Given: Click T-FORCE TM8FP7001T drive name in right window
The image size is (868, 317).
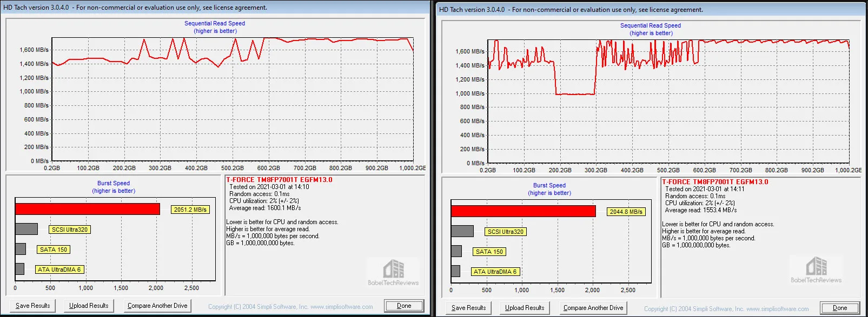Looking at the screenshot, I should pos(715,182).
